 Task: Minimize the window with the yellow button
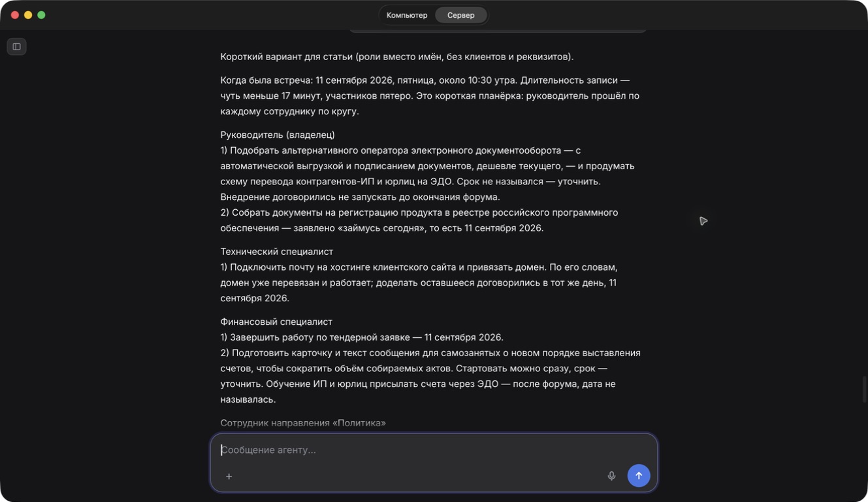[28, 15]
